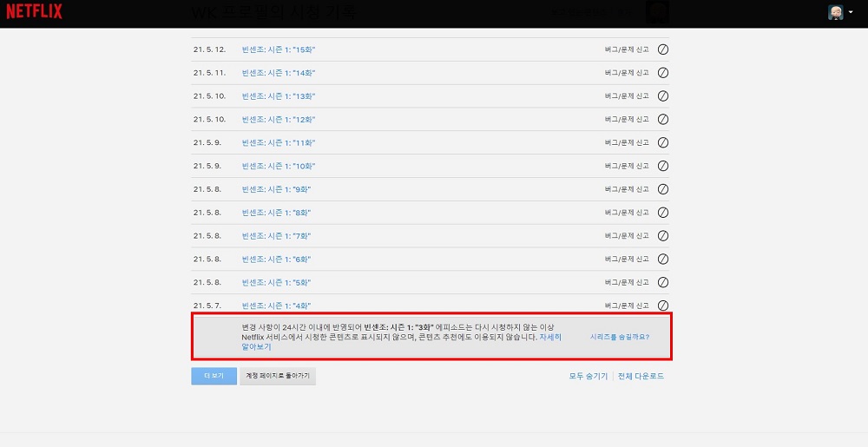Select the date 21. 5. 12.
868x447 pixels.
coord(210,49)
